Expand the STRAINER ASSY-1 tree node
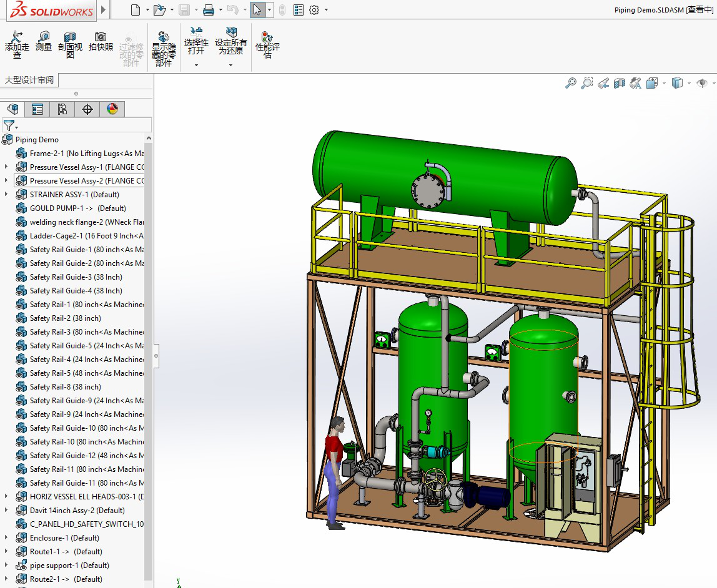Image resolution: width=717 pixels, height=588 pixels. [6, 195]
